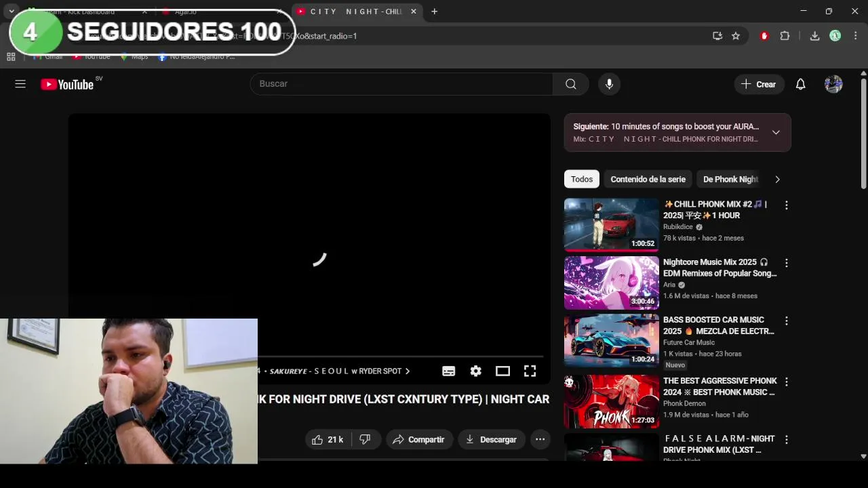Open the Future Car Music channel link

(x=689, y=342)
